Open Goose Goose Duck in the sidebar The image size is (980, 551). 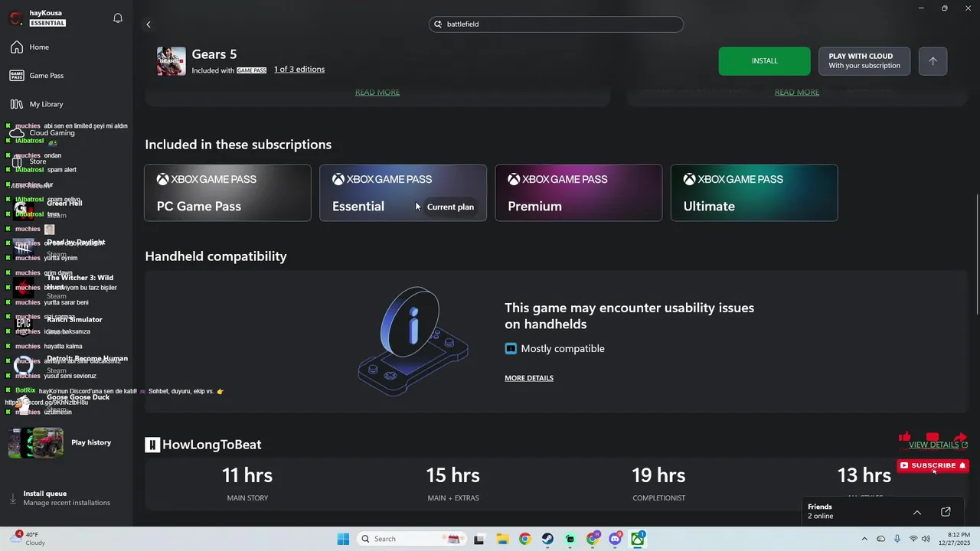click(67, 403)
